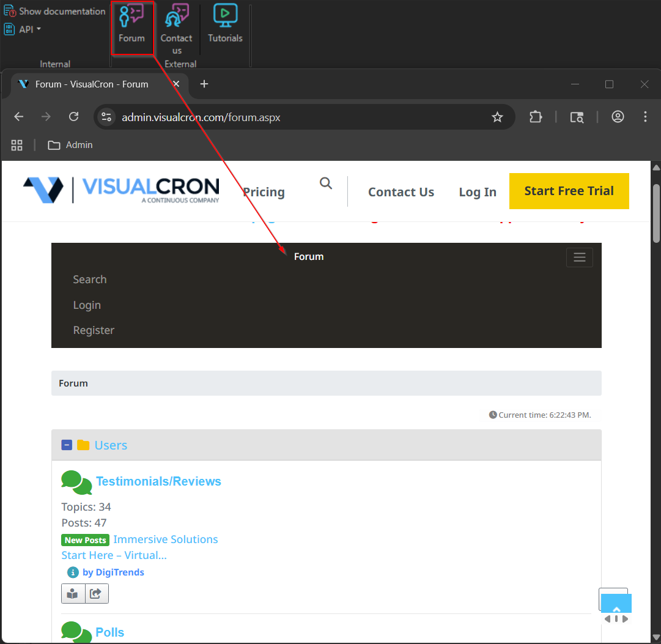Bookmark this page with the star icon
Image resolution: width=661 pixels, height=644 pixels.
(x=497, y=117)
